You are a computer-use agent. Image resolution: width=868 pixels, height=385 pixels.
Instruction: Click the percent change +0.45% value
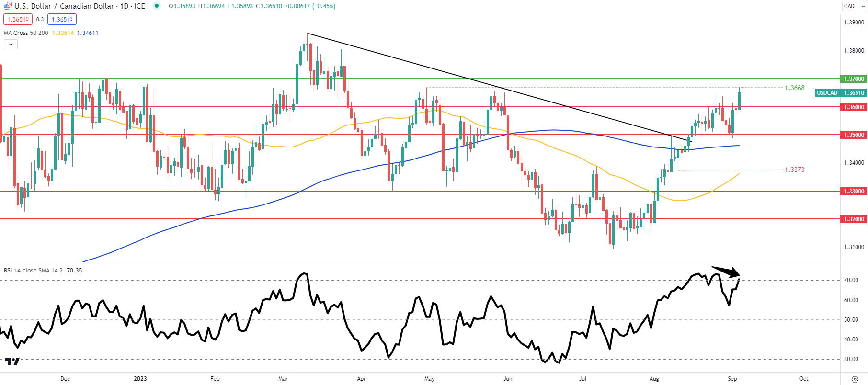click(324, 6)
